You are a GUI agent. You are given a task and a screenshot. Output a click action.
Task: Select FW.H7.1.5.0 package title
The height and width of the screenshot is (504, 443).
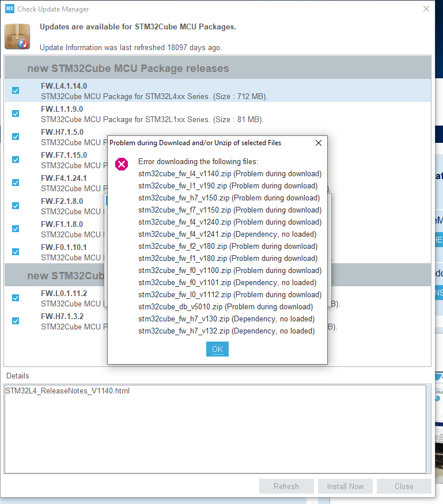[62, 132]
